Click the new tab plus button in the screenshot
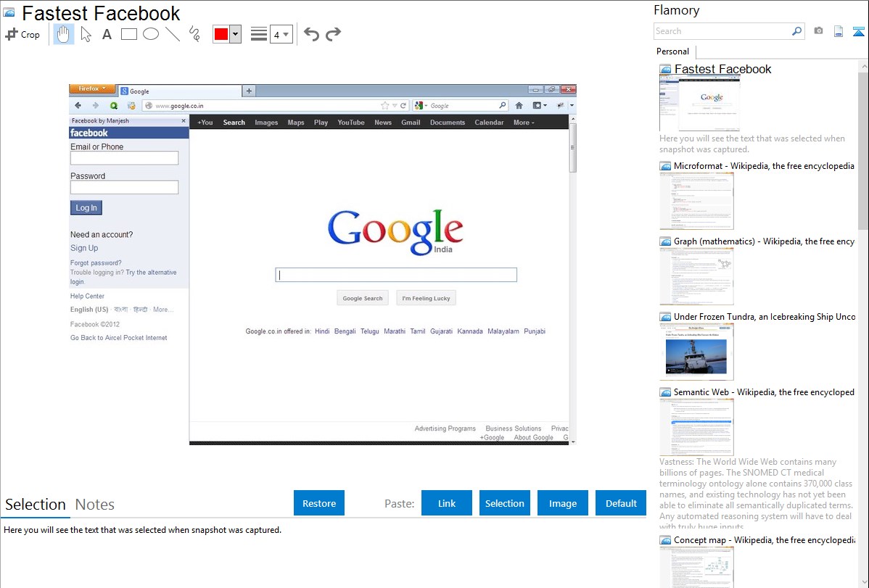 (x=249, y=91)
